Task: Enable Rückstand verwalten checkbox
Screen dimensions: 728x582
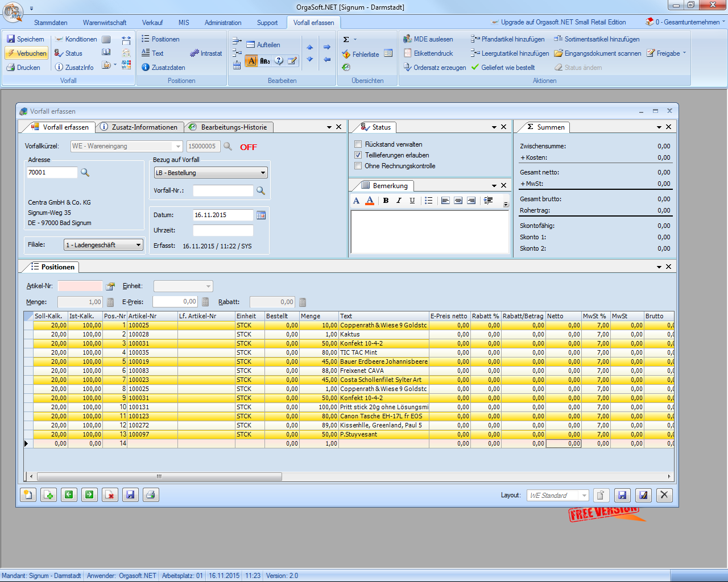Action: pyautogui.click(x=358, y=144)
